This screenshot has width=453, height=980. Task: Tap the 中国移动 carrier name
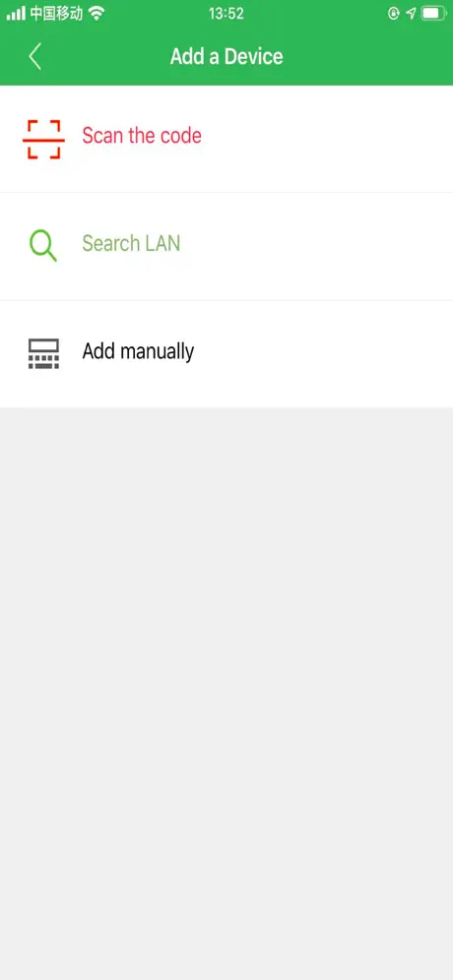56,13
